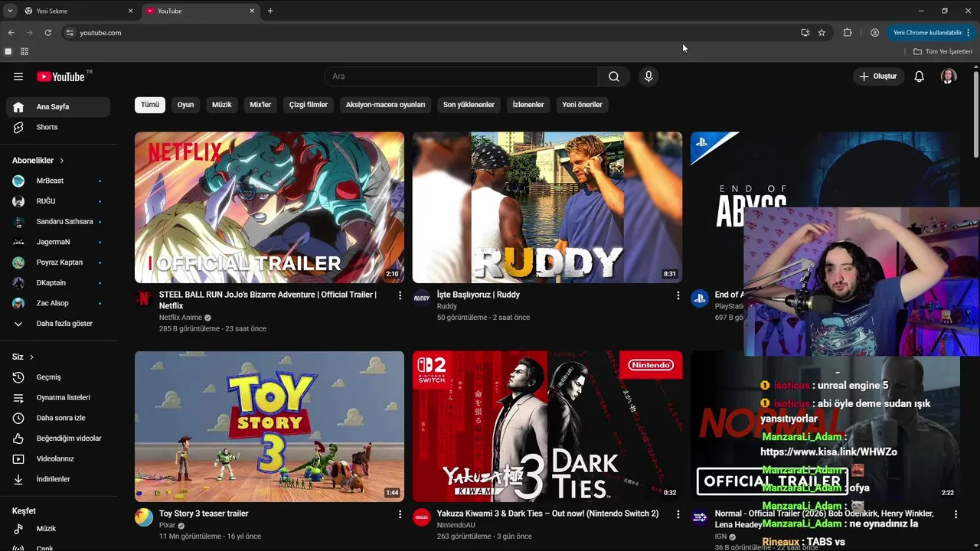980x551 pixels.
Task: Open YouTube notifications bell
Action: point(920,77)
